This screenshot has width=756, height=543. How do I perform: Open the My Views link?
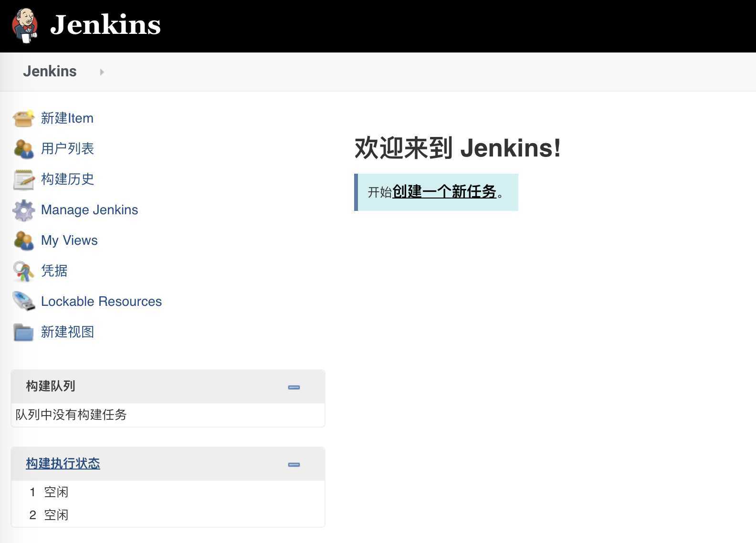click(x=69, y=240)
